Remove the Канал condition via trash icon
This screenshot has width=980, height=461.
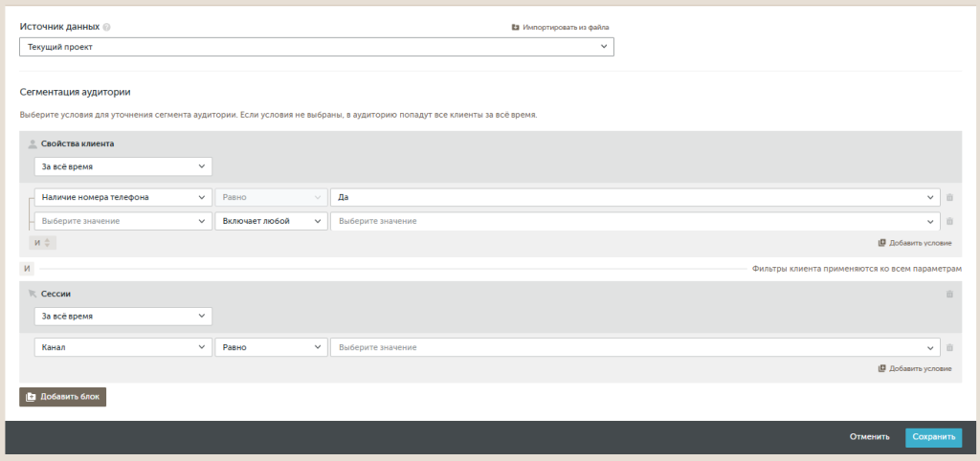949,347
